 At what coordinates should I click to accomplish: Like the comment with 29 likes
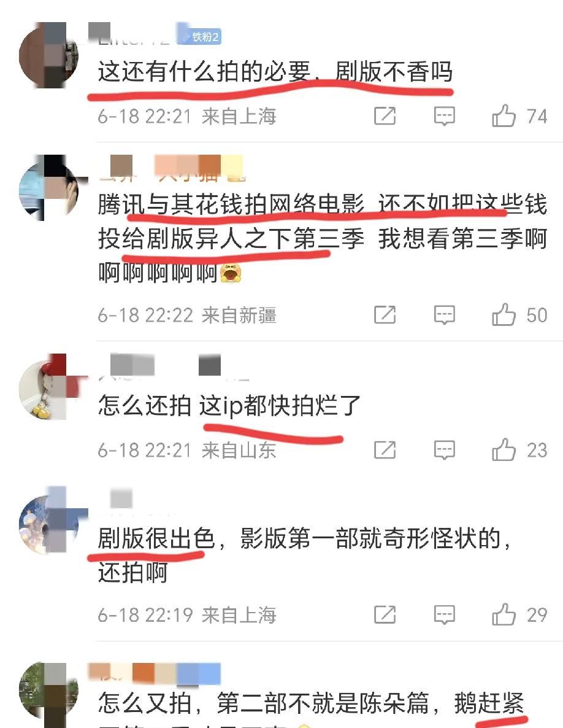504,614
